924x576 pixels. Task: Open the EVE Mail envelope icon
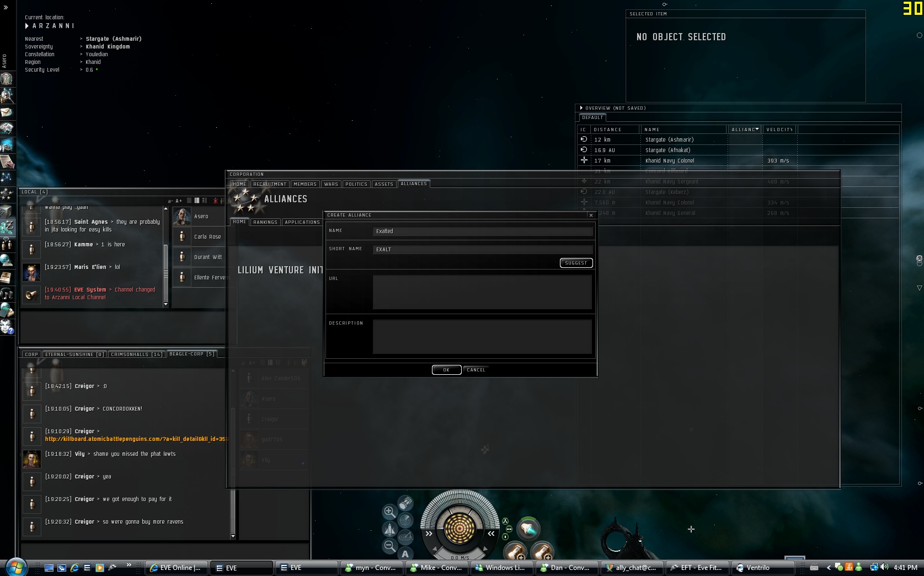point(7,112)
